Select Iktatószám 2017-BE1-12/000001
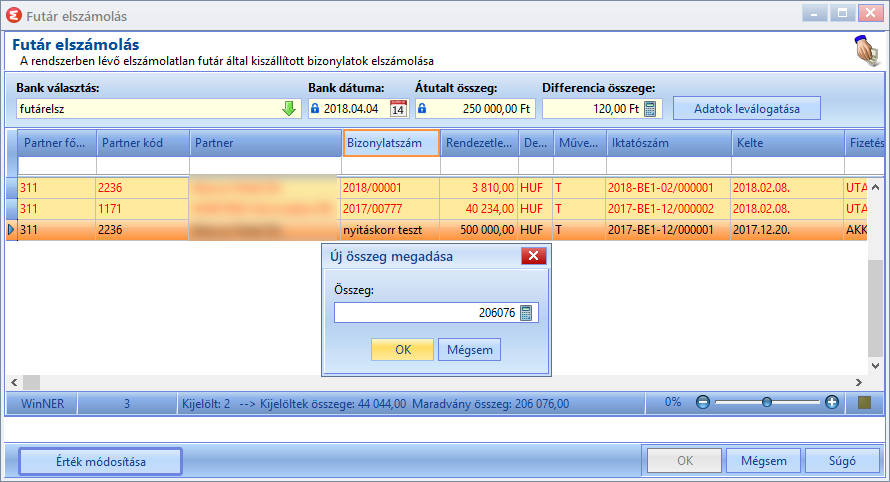Screen dimensions: 890x482 [668, 230]
